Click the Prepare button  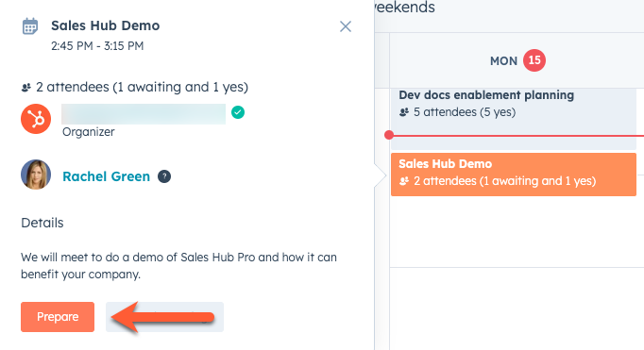click(x=58, y=317)
